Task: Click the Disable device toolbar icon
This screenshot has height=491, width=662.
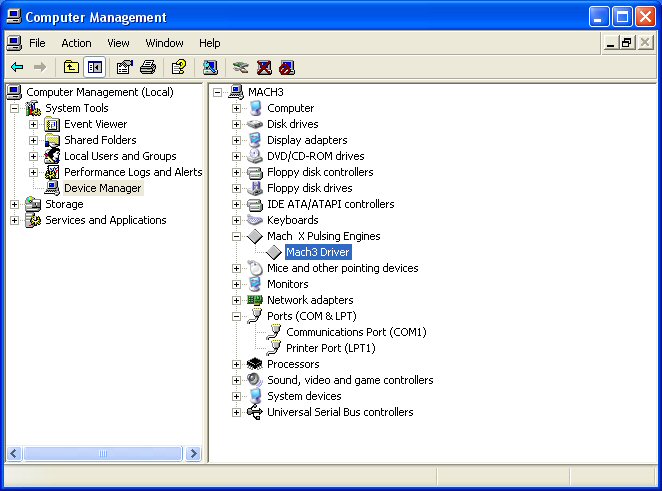Action: (x=287, y=67)
